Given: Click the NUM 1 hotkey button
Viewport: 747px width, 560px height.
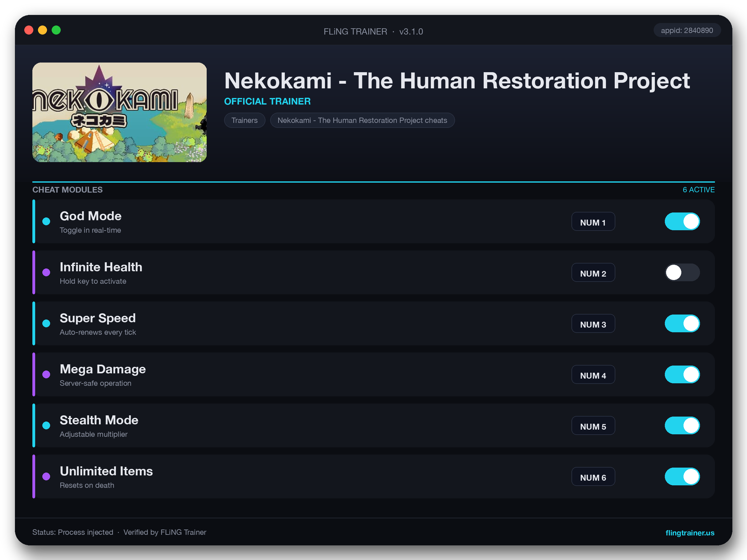Looking at the screenshot, I should coord(593,222).
